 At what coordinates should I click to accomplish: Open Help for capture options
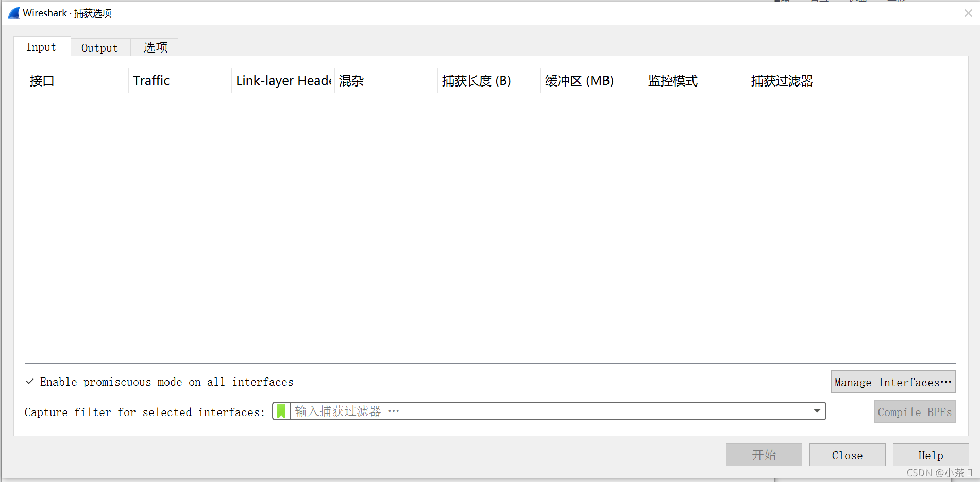pos(931,455)
